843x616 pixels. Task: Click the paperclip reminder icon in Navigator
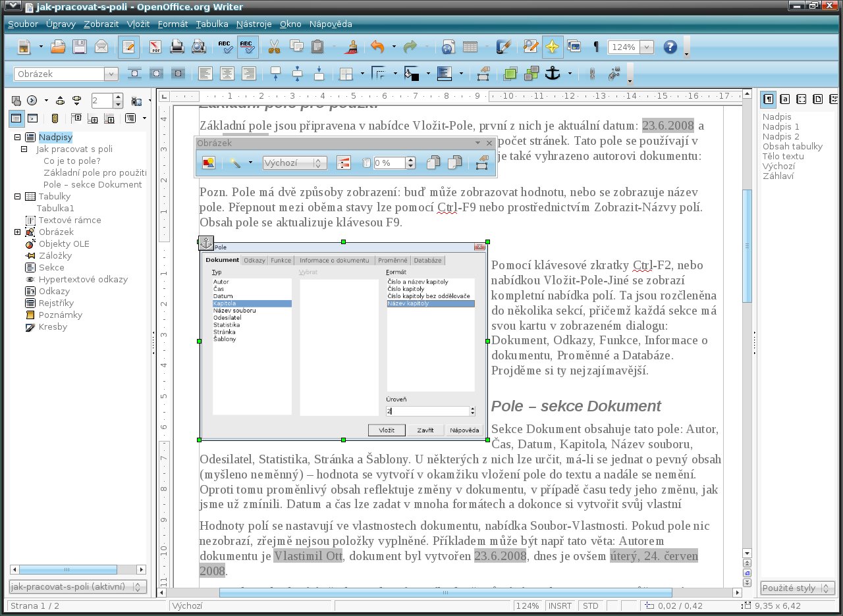click(55, 118)
